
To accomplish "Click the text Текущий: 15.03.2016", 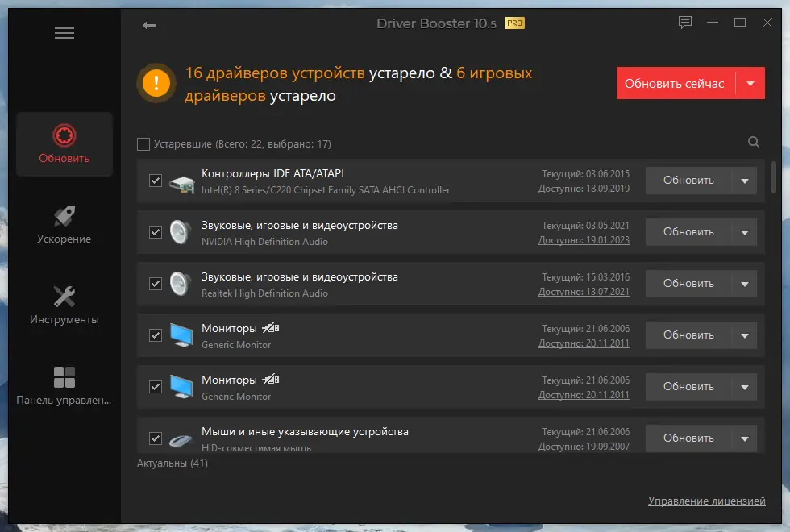I will pyautogui.click(x=585, y=277).
